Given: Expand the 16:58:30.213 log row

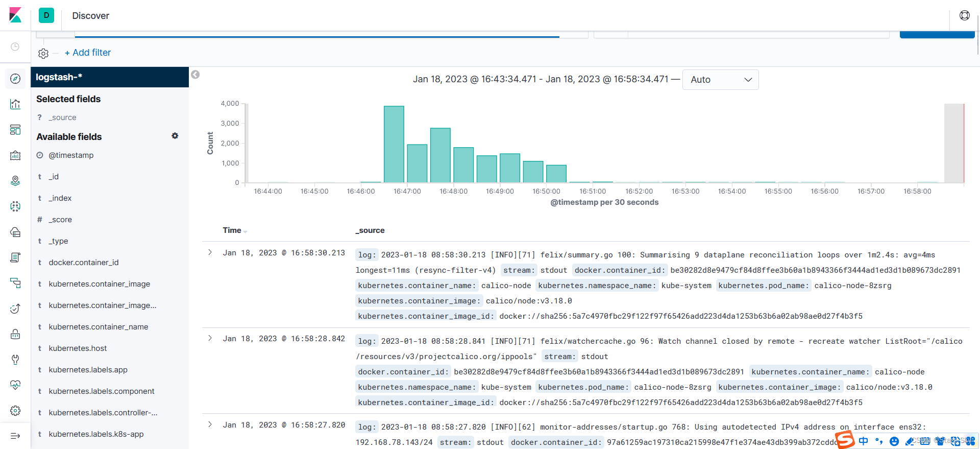Looking at the screenshot, I should (210, 252).
